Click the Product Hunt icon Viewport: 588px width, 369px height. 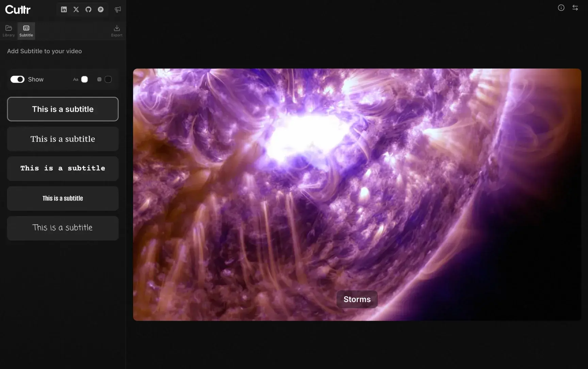pyautogui.click(x=100, y=9)
